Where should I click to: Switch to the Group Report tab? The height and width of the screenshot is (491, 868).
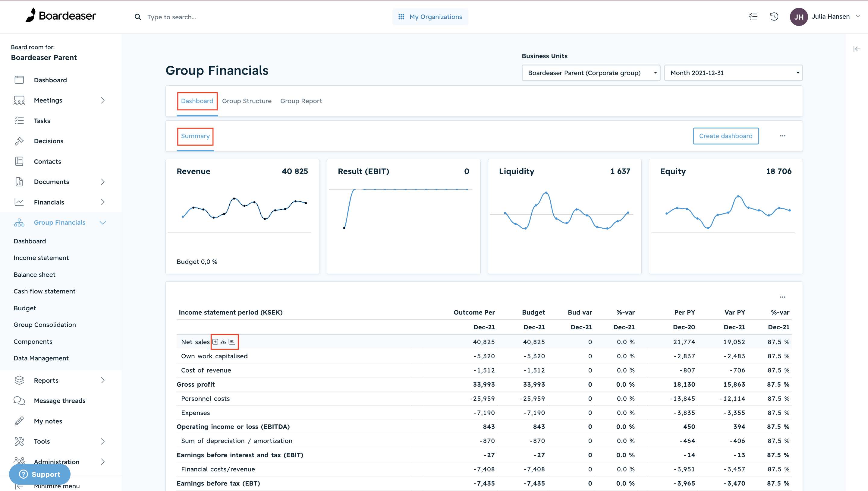coord(301,101)
